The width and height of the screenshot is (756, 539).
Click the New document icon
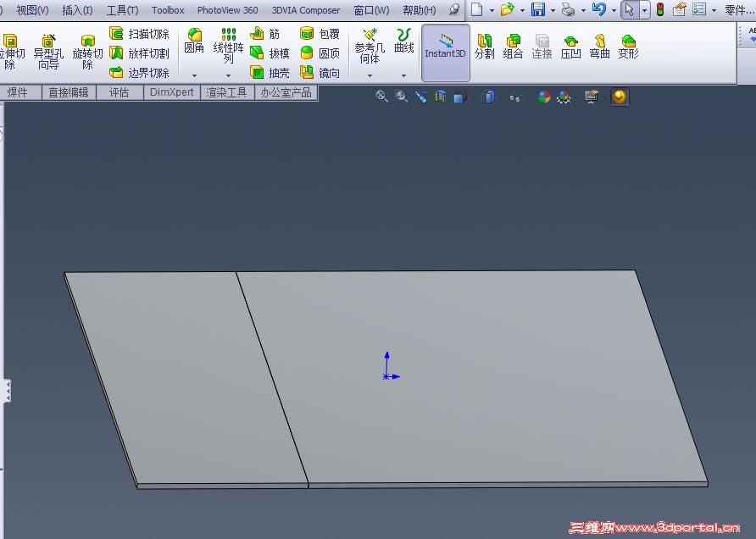pyautogui.click(x=477, y=9)
